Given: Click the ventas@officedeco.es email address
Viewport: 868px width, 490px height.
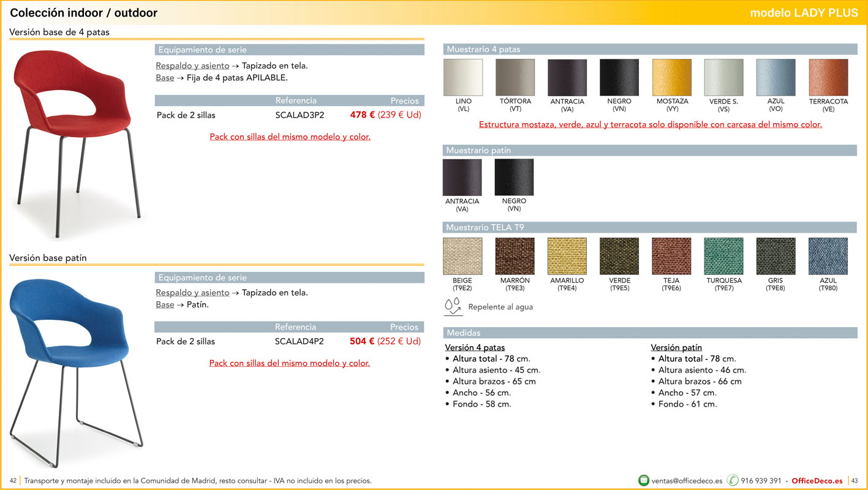Looking at the screenshot, I should point(687,481).
